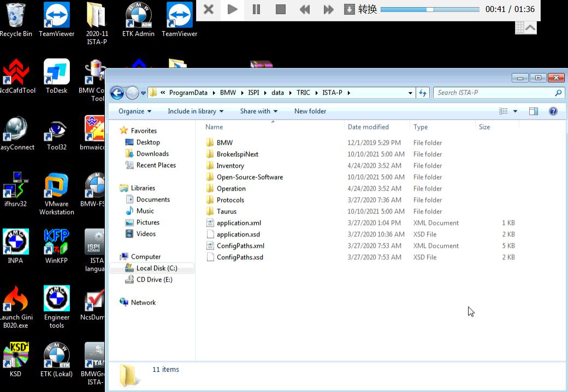Viewport: 568px width, 392px height.
Task: Sort by the Name column header
Action: click(214, 127)
